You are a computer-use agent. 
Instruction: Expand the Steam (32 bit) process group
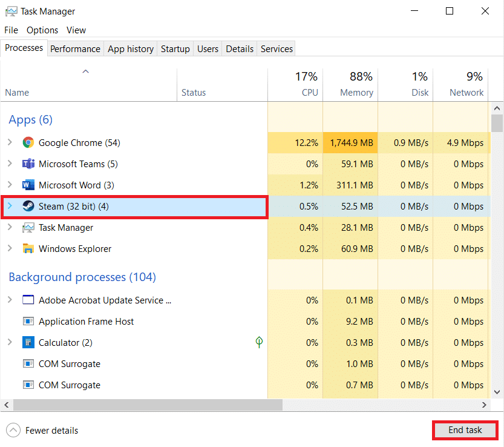(x=10, y=206)
